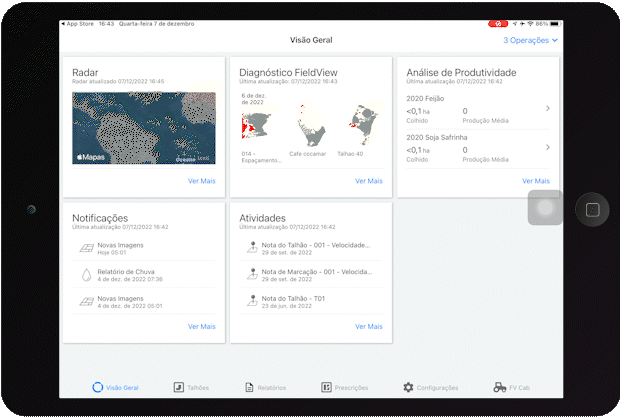Expand the 3 Operações dropdown
The height and width of the screenshot is (420, 620).
point(530,40)
